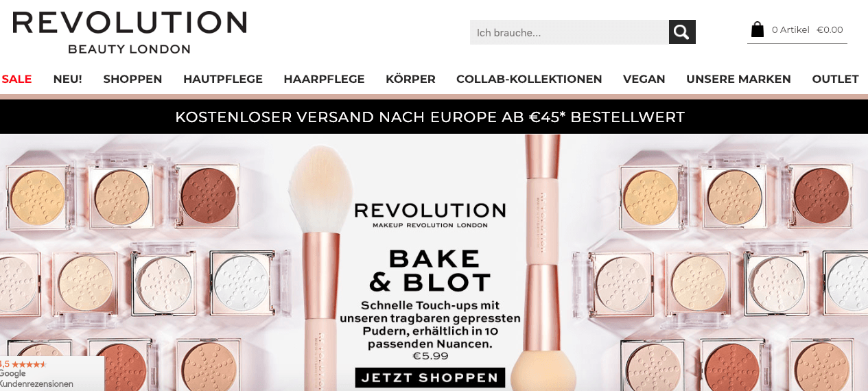
Task: Expand the SHOPPEN navigation menu
Action: [132, 79]
